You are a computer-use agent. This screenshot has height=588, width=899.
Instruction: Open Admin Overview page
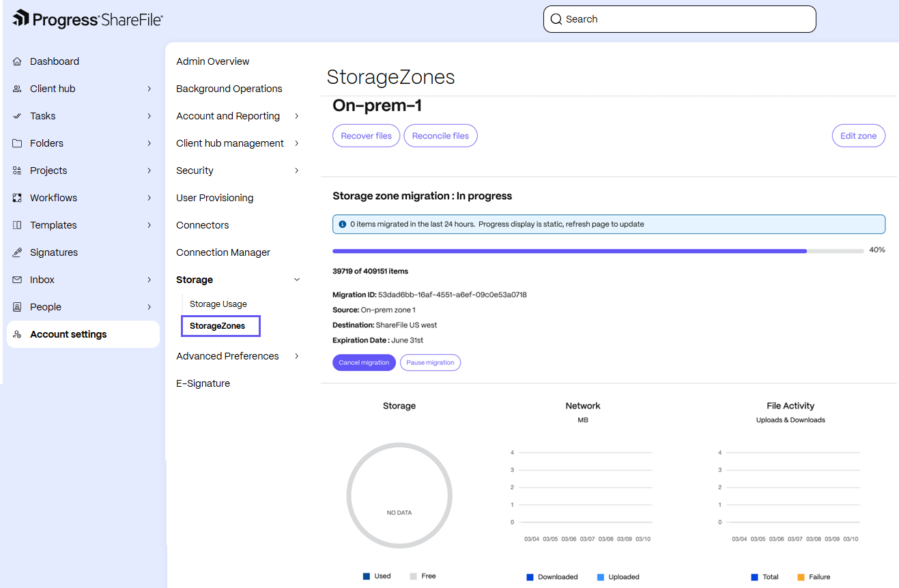tap(213, 61)
